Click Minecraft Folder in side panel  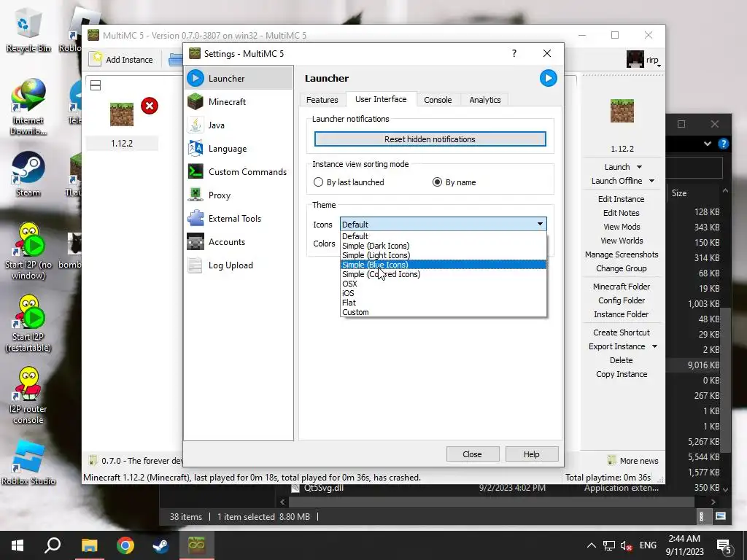coord(622,287)
